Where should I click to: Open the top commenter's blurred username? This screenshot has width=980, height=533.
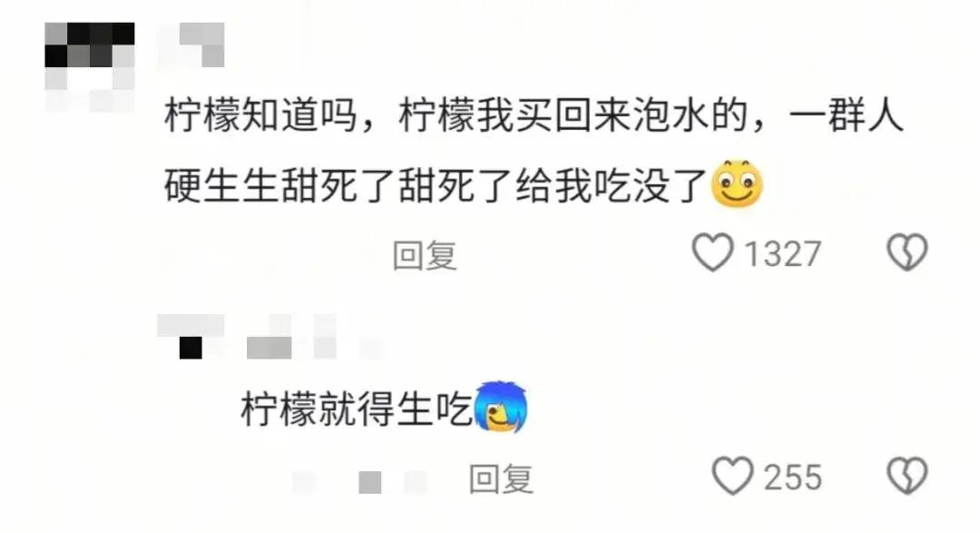click(x=191, y=44)
